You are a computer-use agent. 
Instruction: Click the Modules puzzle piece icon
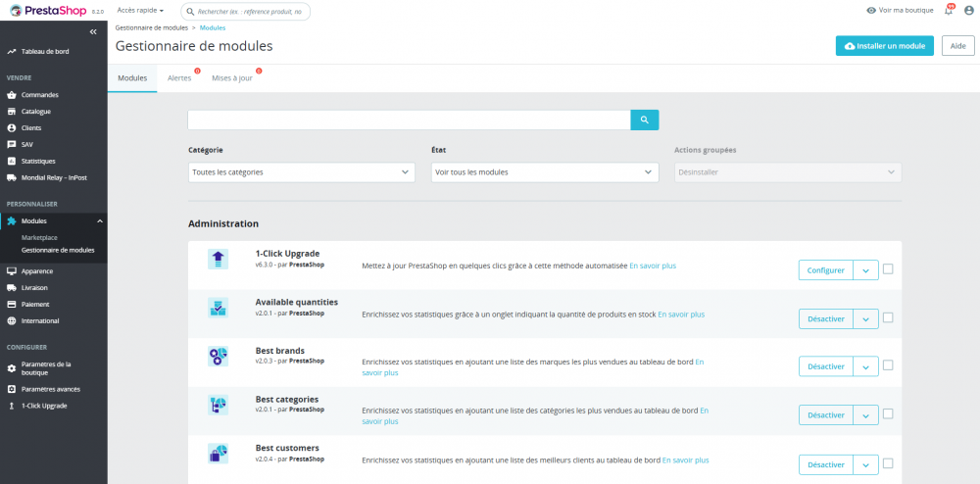pyautogui.click(x=11, y=221)
